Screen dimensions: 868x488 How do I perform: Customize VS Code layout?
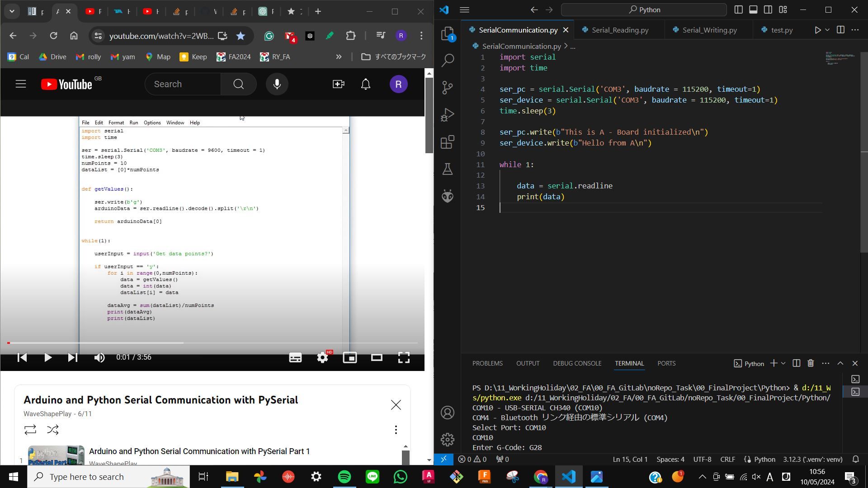783,9
